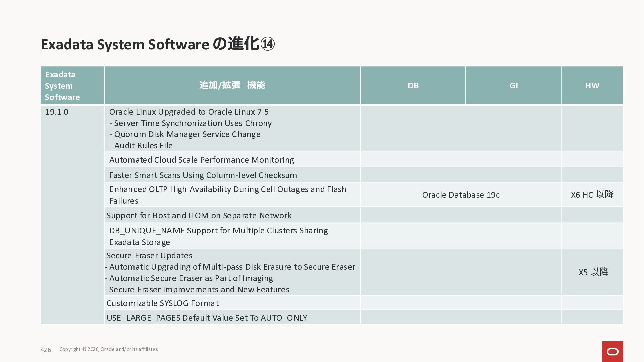Select the GI column header
Viewport: 644px width, 362px height.
513,86
